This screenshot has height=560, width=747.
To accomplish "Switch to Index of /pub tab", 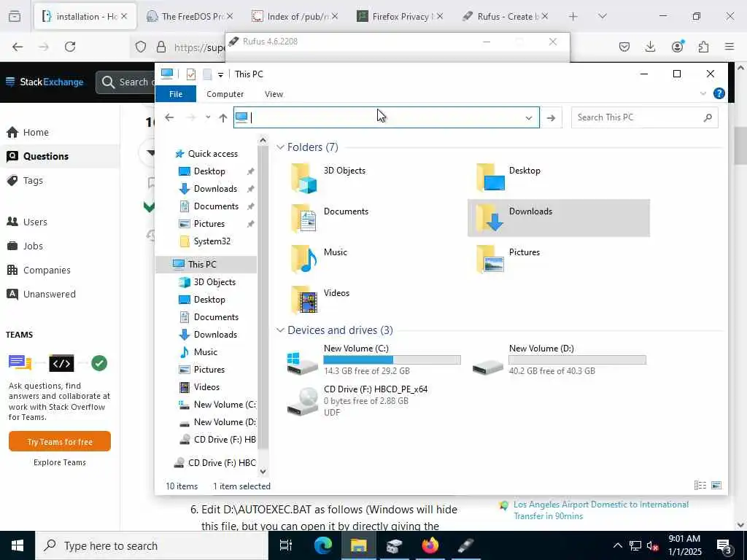I will point(293,17).
